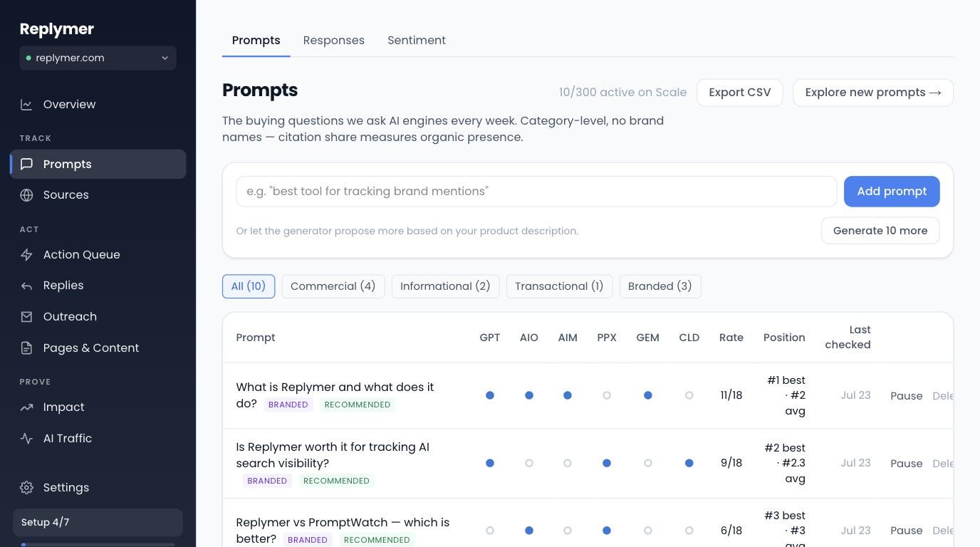This screenshot has height=547, width=980.
Task: Filter by Commercial (4) prompts
Action: pos(333,286)
